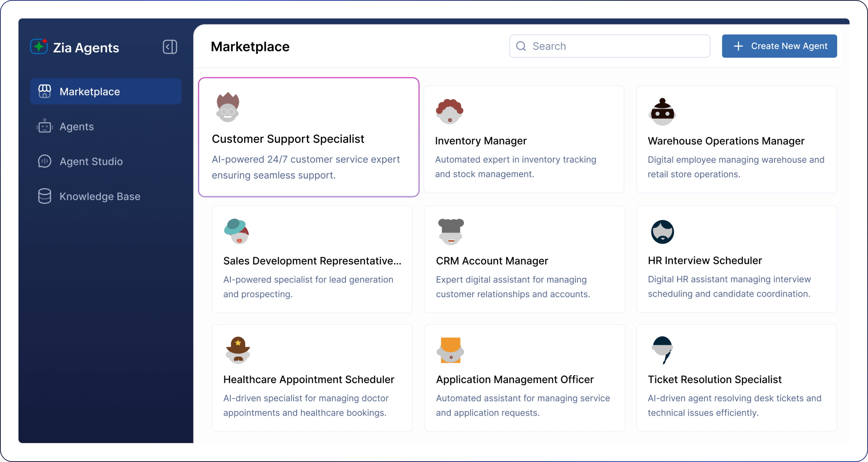868x462 pixels.
Task: Click Healthcare Appointment Scheduler sheriff avatar
Action: tap(238, 350)
